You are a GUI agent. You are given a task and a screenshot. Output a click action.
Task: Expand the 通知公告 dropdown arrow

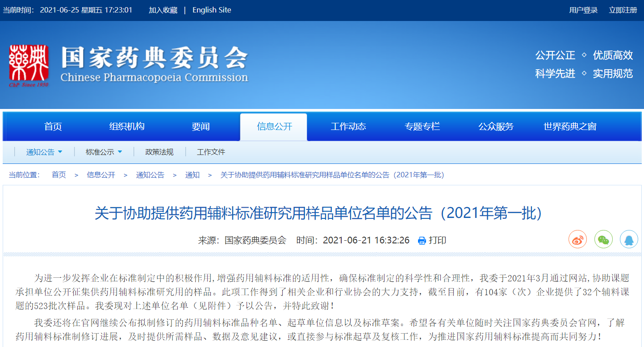coord(60,152)
